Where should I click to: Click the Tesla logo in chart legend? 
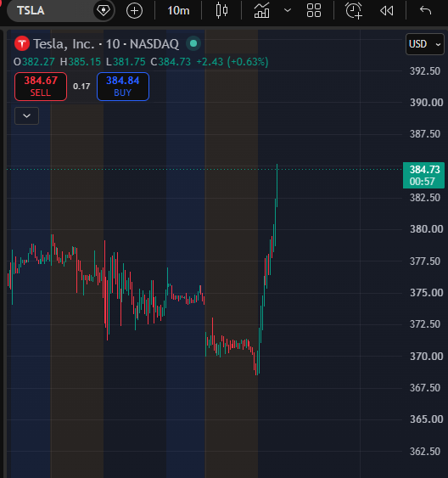(22, 44)
